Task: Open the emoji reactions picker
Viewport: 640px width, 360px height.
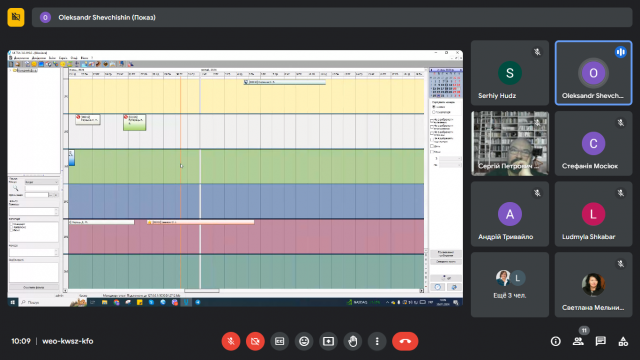Action: click(304, 341)
